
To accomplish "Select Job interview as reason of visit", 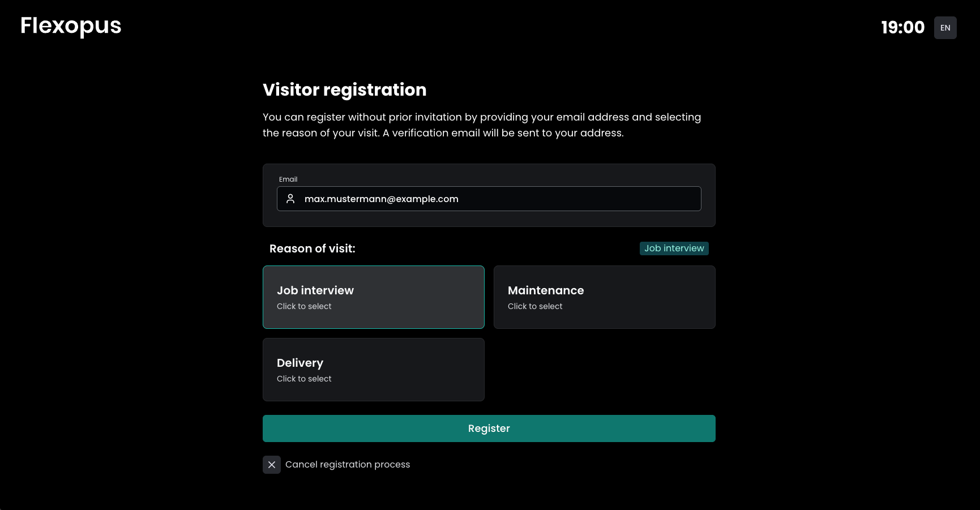I will [x=373, y=297].
